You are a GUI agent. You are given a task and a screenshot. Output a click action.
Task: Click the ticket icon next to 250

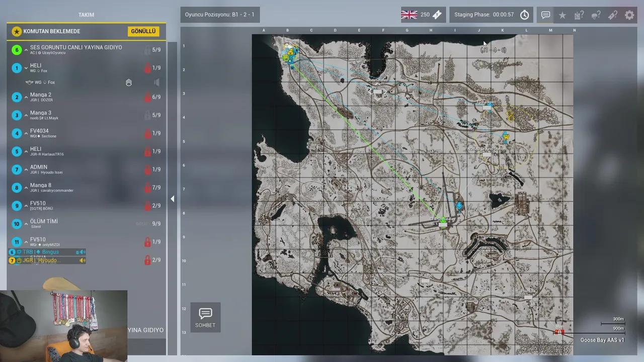click(x=437, y=15)
